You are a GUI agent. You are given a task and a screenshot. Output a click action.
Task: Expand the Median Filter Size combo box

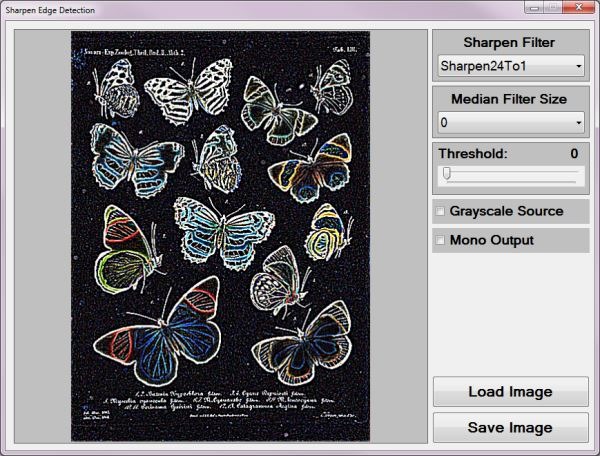511,123
